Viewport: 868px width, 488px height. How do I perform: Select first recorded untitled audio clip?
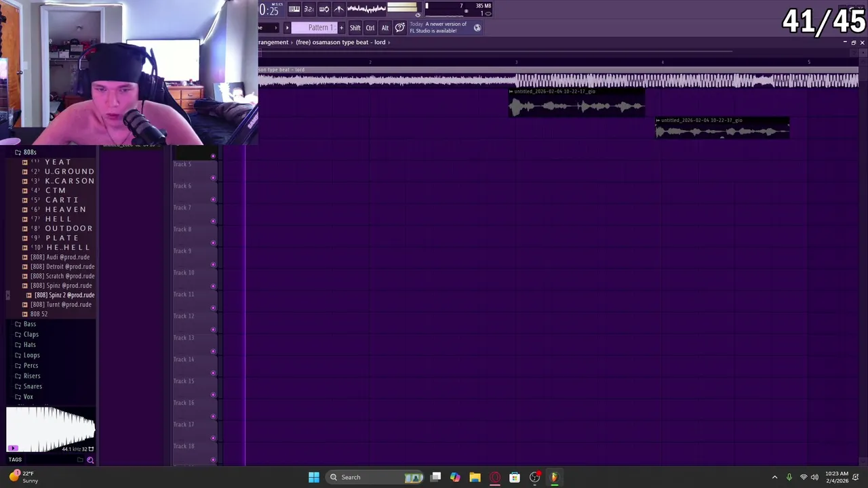pyautogui.click(x=576, y=103)
